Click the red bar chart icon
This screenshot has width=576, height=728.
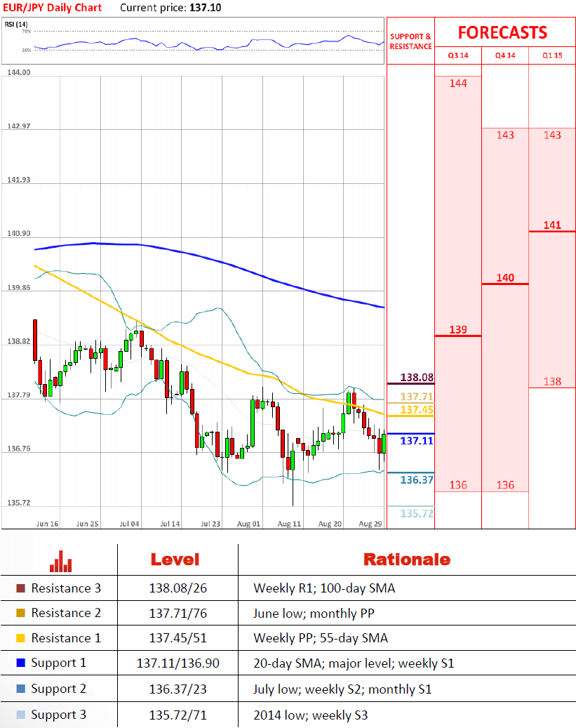coord(61,562)
